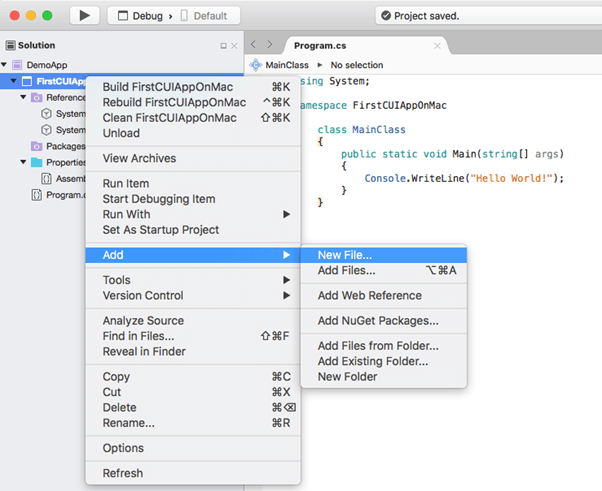The height and width of the screenshot is (491, 602).
Task: Collapse the References folder
Action: [x=23, y=97]
